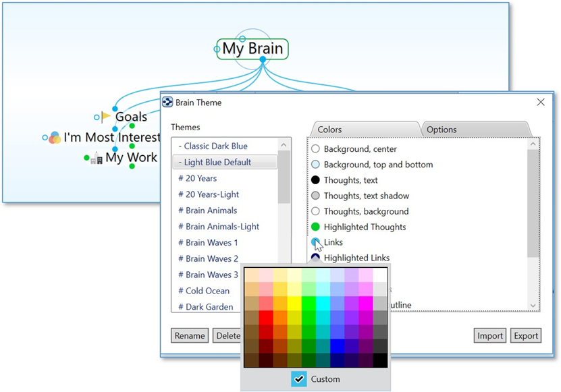Image resolution: width=561 pixels, height=392 pixels.
Task: Select the My Brain central thought
Action: coord(252,49)
